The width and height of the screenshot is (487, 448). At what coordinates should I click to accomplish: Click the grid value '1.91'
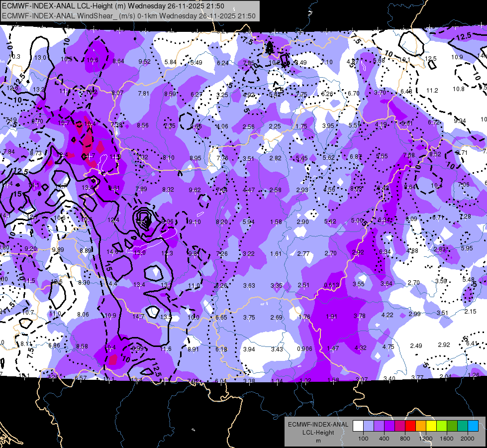(x=331, y=316)
